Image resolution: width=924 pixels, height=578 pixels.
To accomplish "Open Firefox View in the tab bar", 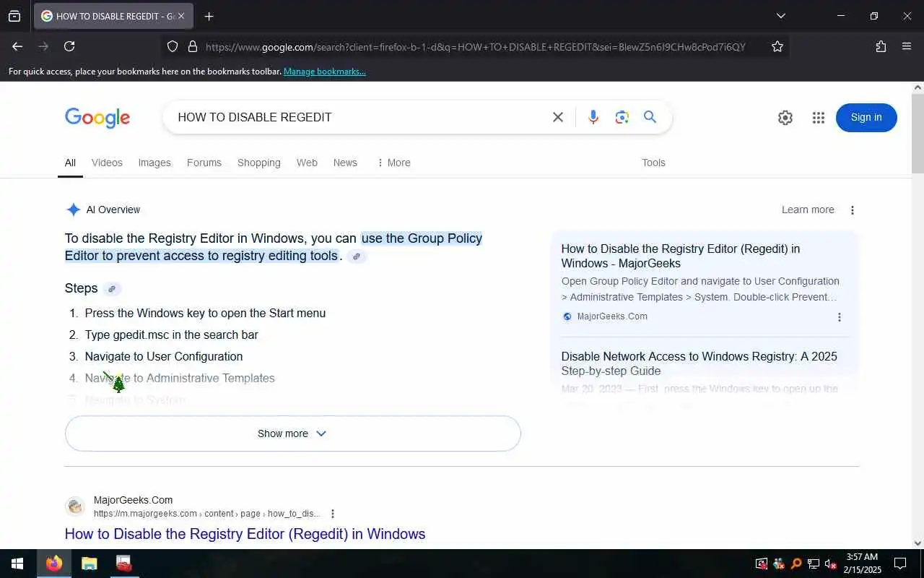I will pyautogui.click(x=14, y=16).
